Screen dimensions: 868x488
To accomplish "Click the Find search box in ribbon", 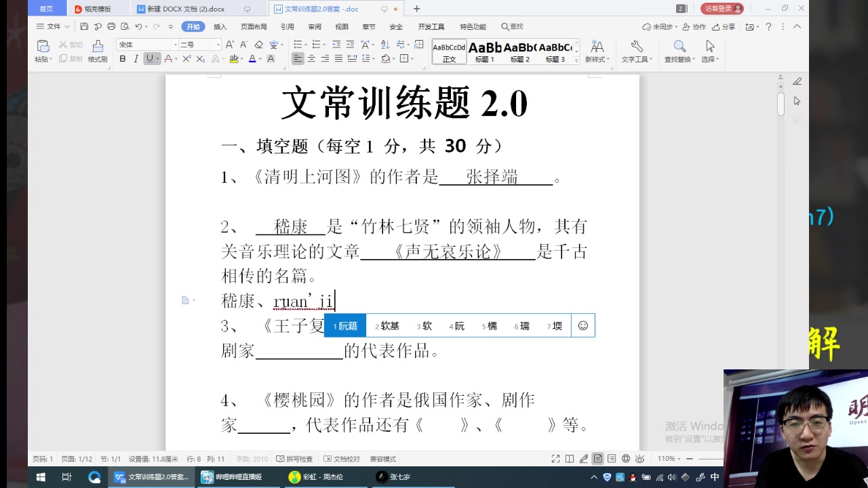I will click(x=513, y=26).
